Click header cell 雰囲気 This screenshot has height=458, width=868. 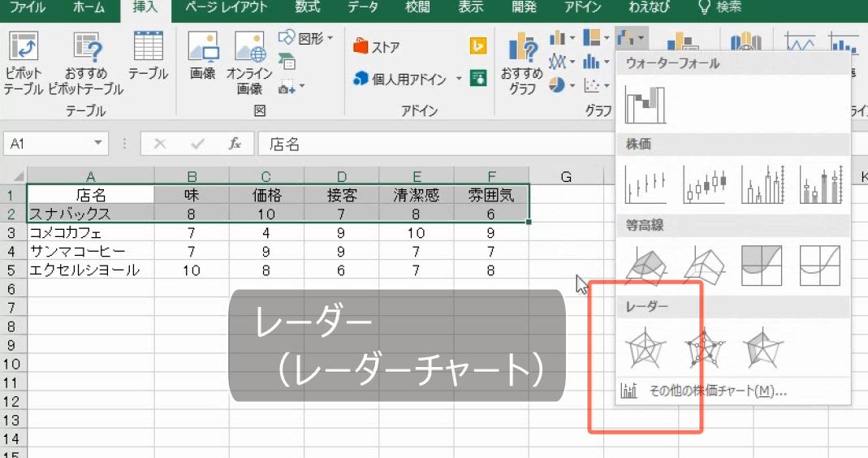491,195
